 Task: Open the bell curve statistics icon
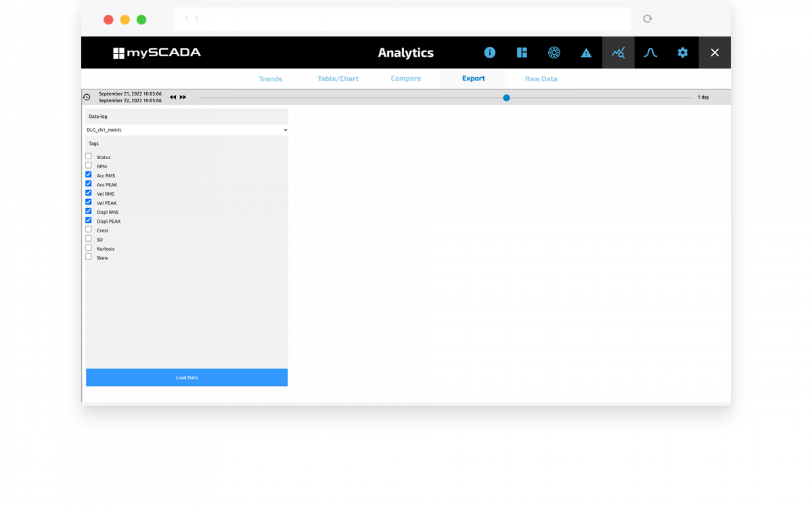(650, 53)
